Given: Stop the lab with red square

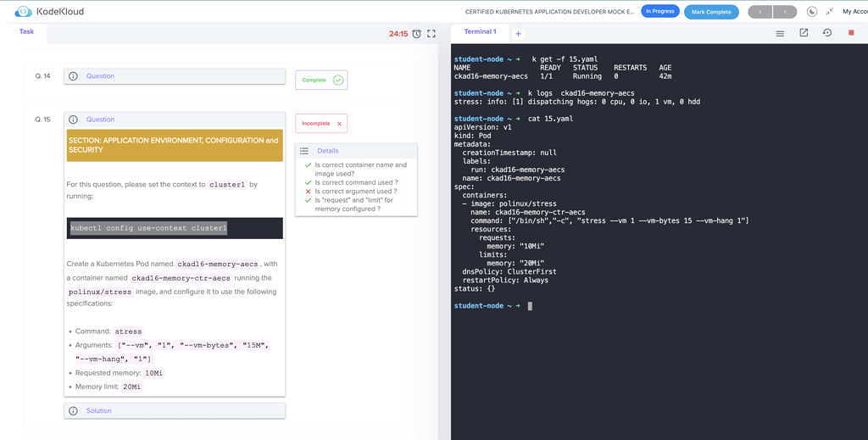Looking at the screenshot, I should pyautogui.click(x=851, y=33).
